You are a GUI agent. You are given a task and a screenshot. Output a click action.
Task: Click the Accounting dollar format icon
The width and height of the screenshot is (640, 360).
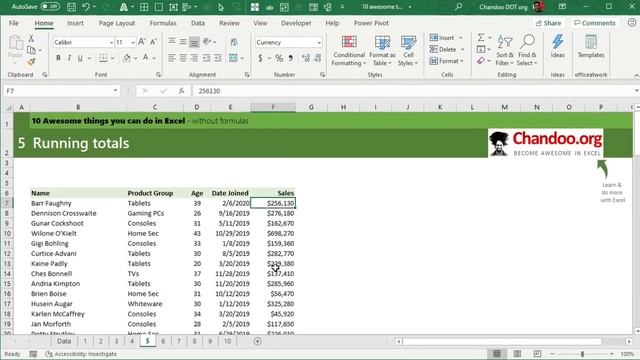click(260, 58)
